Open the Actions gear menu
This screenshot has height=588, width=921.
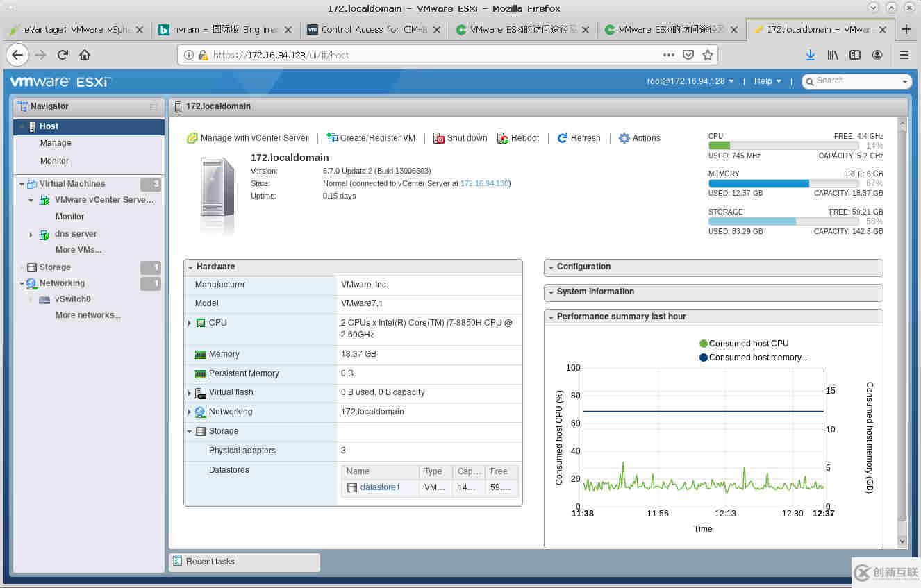click(624, 138)
